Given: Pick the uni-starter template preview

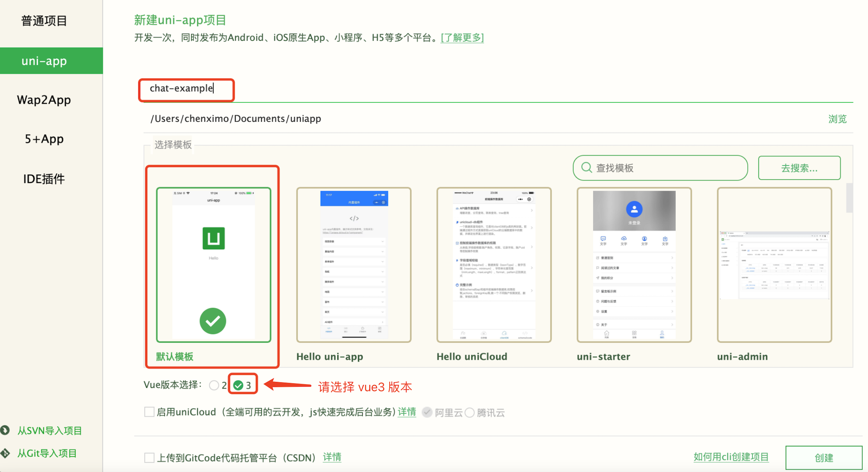Looking at the screenshot, I should point(634,265).
